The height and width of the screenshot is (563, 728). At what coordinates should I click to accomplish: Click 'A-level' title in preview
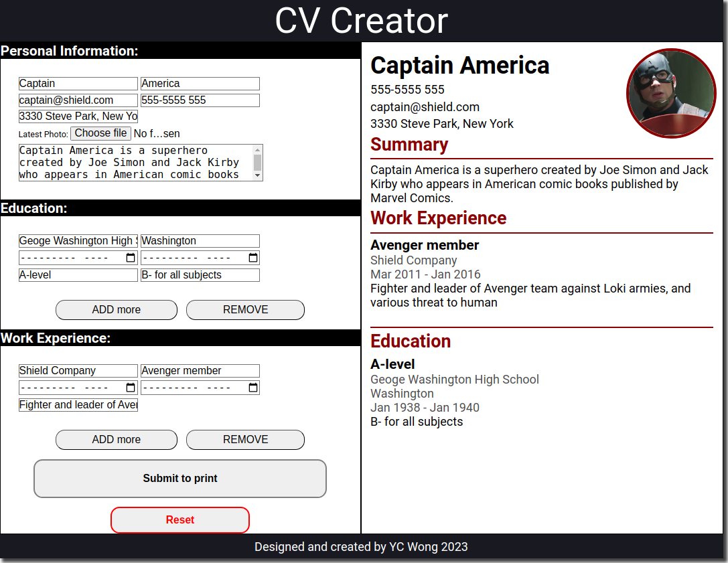[392, 364]
